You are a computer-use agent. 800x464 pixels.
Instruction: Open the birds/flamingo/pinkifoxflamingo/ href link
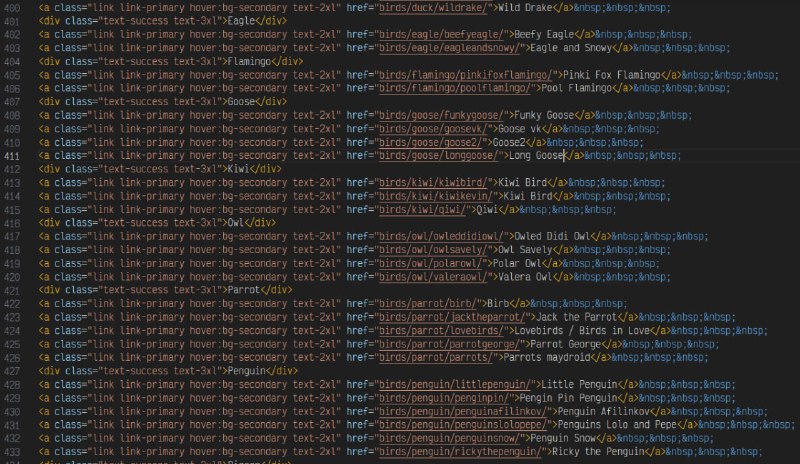point(465,75)
